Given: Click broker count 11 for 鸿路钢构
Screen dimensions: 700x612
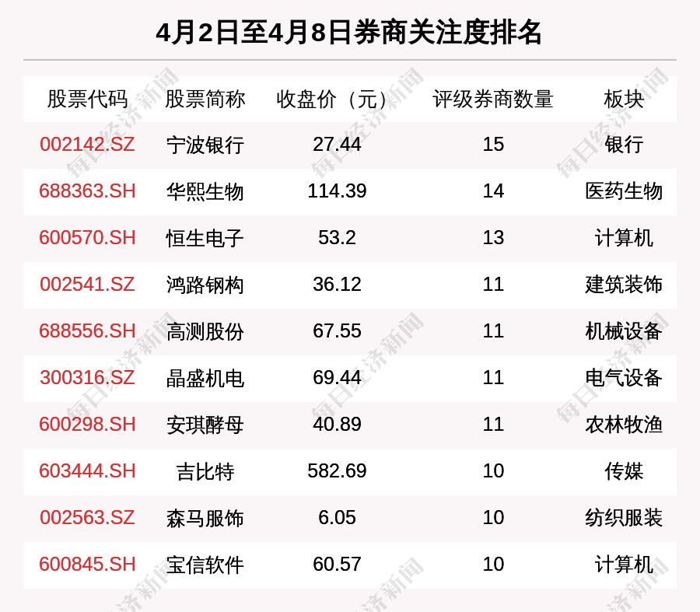Looking at the screenshot, I should (x=493, y=285).
